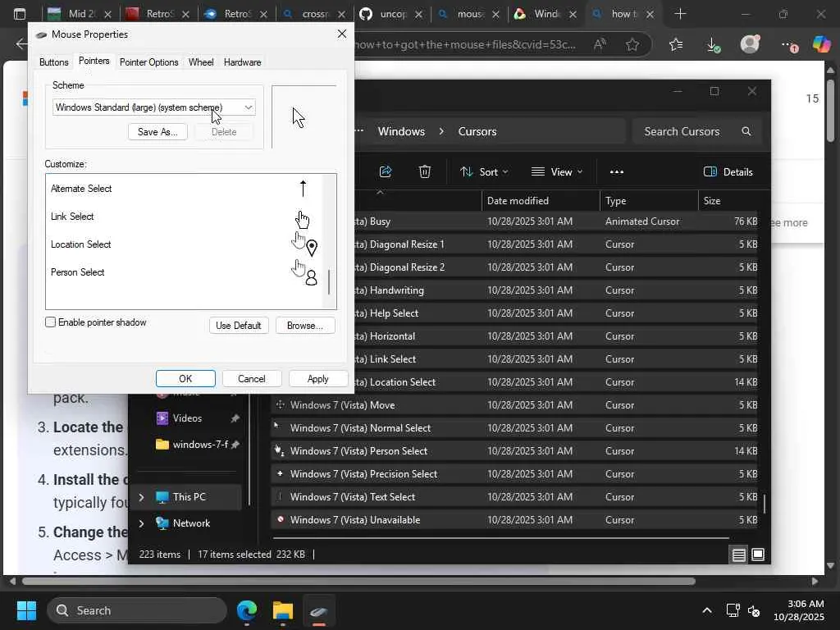Expand This PC in navigation pane
Screen dimensions: 840x630
pyautogui.click(x=141, y=497)
